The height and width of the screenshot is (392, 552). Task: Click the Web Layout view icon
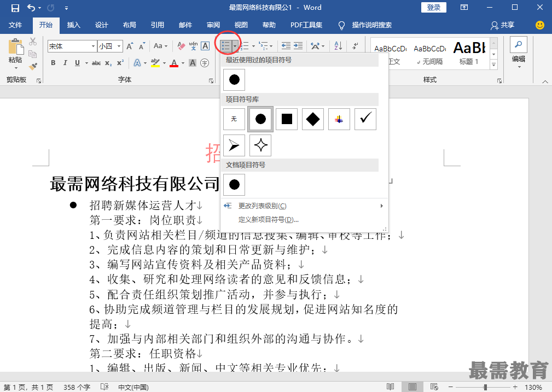[434, 387]
